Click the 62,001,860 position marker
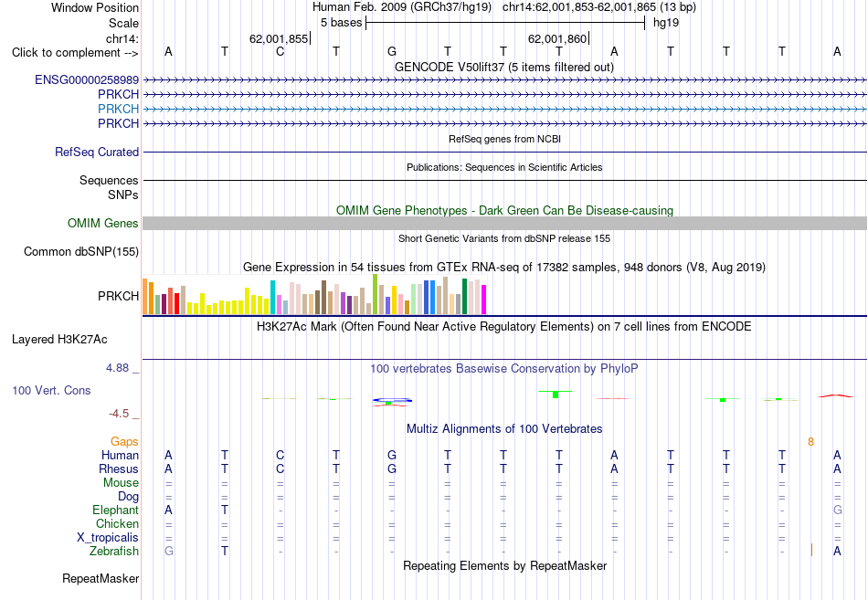The height and width of the screenshot is (600, 868). coord(557,38)
